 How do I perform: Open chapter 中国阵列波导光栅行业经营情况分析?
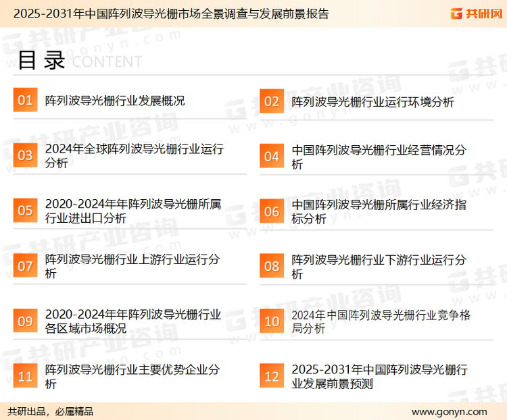[379, 157]
